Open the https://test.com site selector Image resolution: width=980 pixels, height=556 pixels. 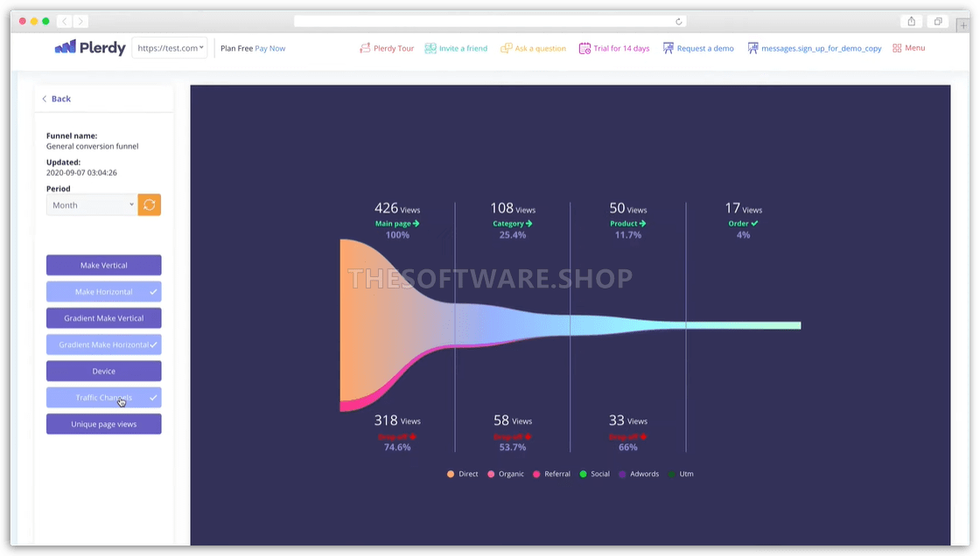[x=170, y=48]
